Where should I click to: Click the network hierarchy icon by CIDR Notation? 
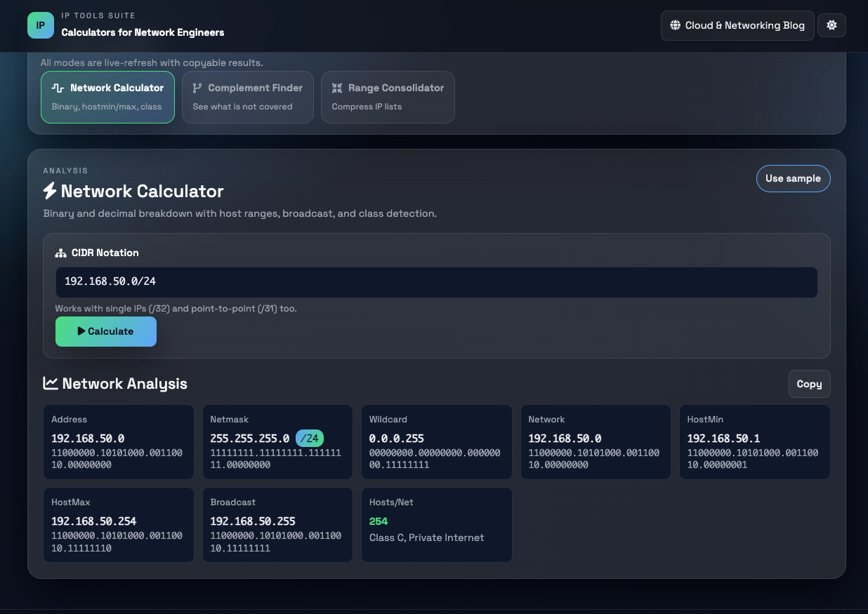click(x=61, y=253)
